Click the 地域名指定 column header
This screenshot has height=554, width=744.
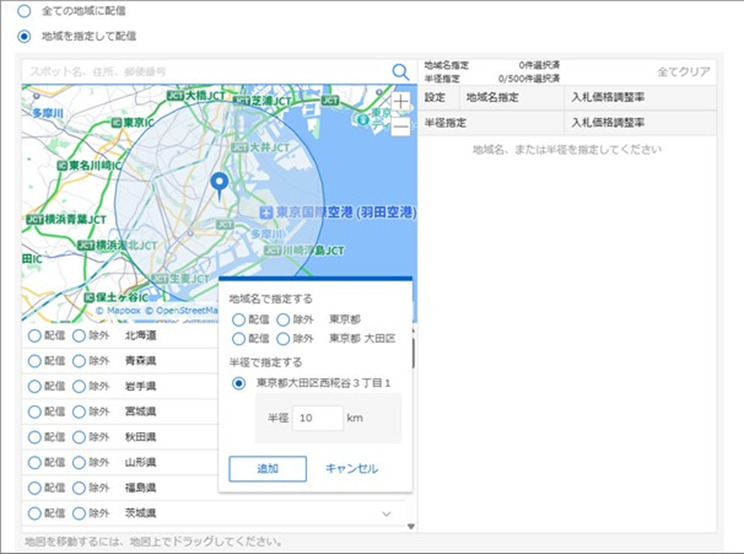(x=492, y=98)
